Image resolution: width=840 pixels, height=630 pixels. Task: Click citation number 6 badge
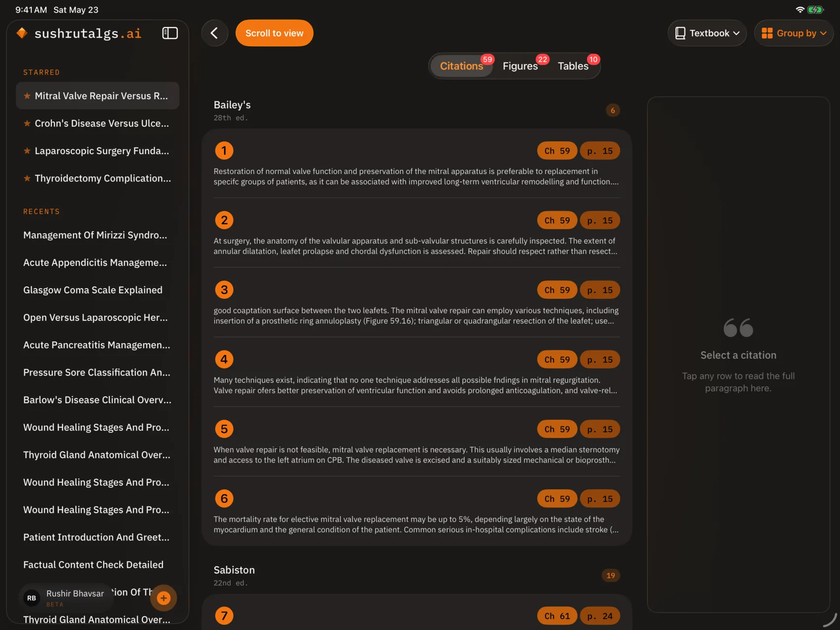[224, 499]
